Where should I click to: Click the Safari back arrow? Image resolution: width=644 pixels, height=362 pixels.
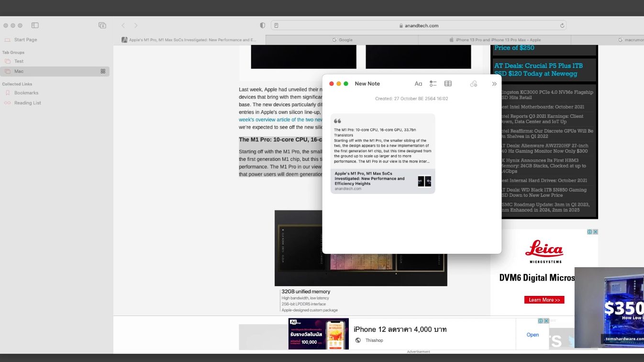point(123,25)
